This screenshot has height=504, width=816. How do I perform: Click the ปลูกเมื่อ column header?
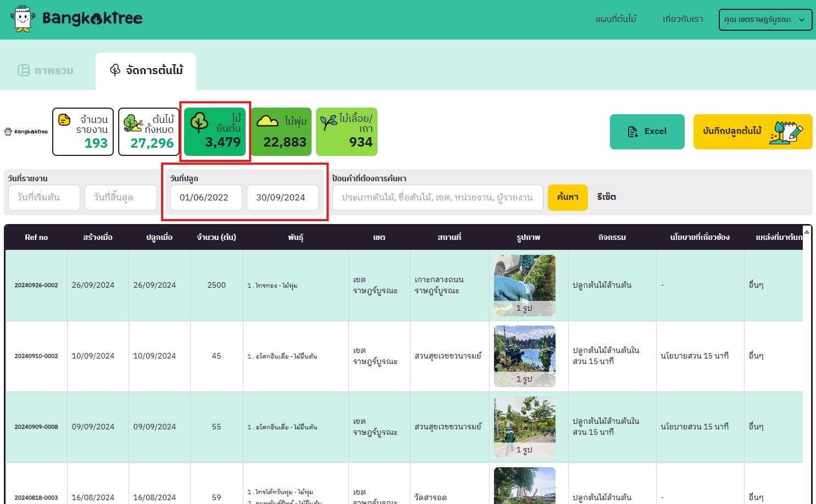159,237
